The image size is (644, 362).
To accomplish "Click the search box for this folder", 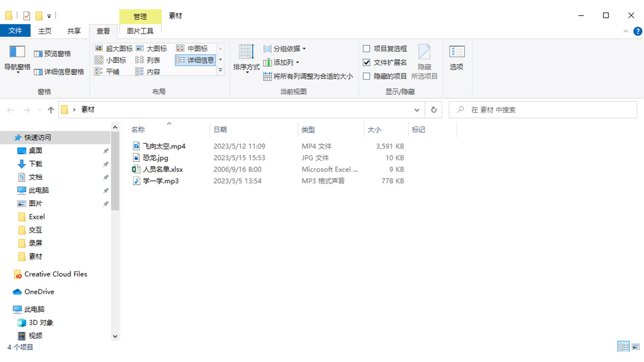I will (x=543, y=110).
